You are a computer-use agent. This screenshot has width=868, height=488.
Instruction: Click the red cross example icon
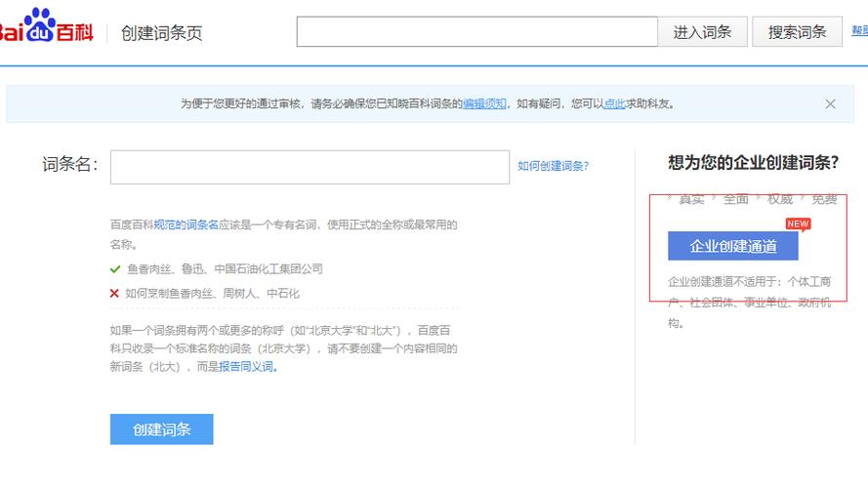(x=114, y=293)
